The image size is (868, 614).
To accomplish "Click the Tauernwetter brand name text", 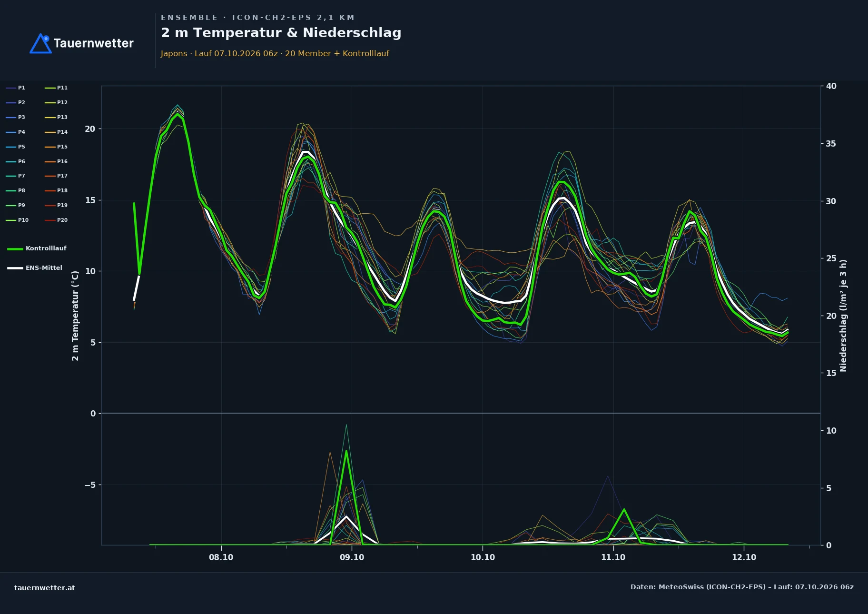I will coord(94,43).
